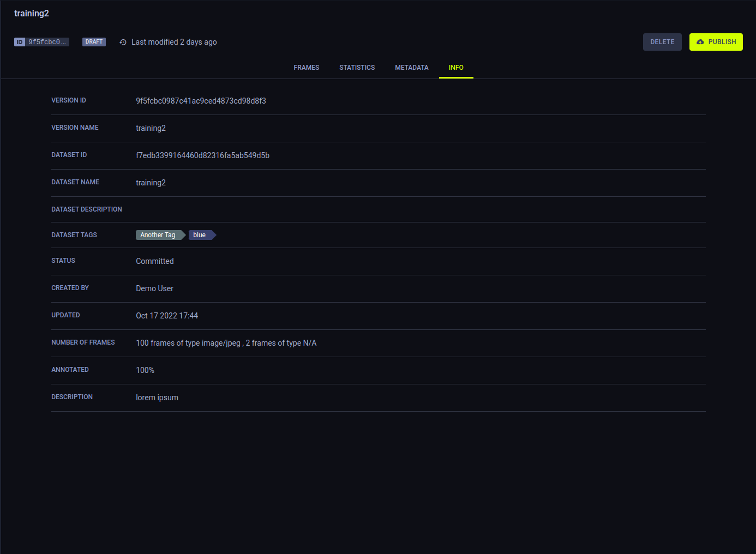Select the 'Another Tag' dataset tag
The height and width of the screenshot is (554, 756).
158,235
